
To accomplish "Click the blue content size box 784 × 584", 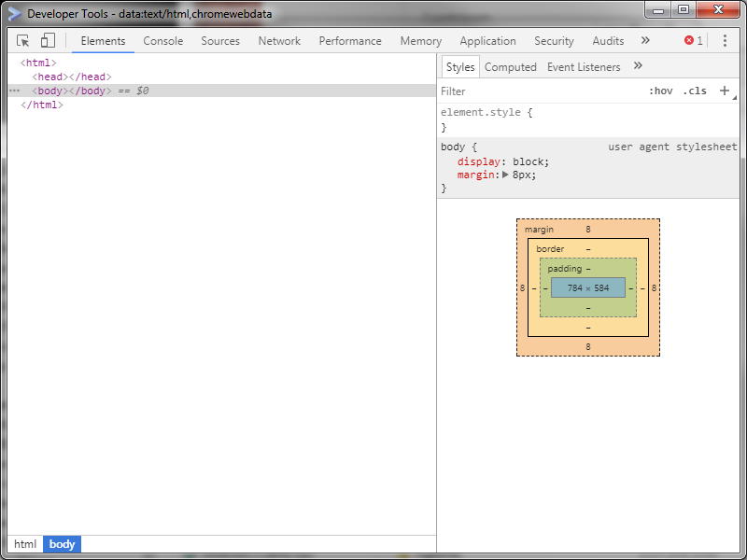I will point(588,287).
